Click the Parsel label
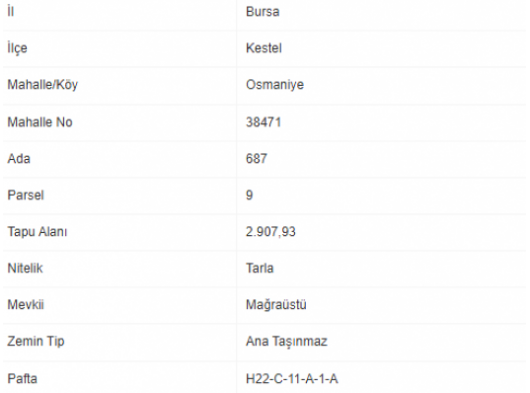This screenshot has height=393, width=530. [x=26, y=195]
